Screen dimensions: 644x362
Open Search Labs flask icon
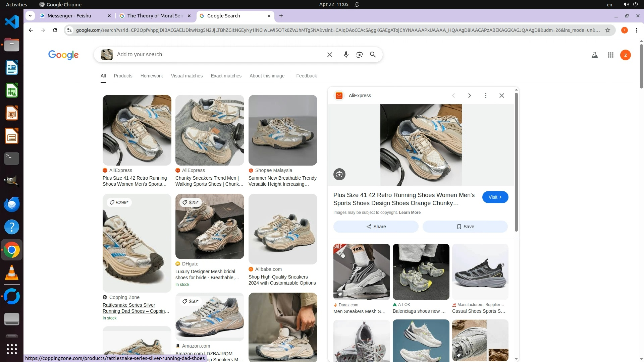pyautogui.click(x=594, y=55)
